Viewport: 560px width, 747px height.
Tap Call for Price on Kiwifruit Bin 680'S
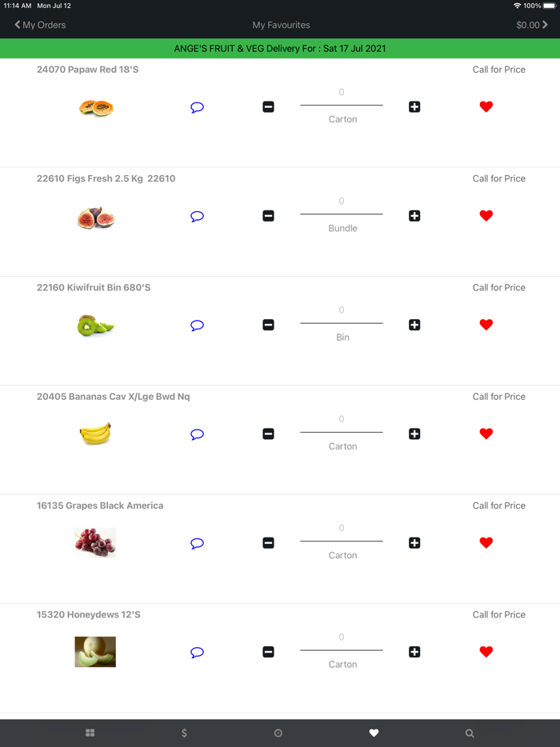(x=498, y=287)
